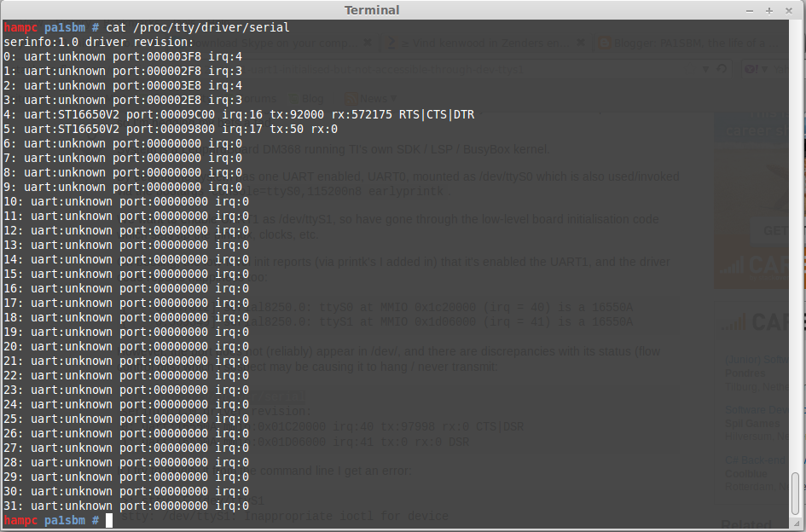Viewport: 806px width, 532px height.
Task: Maximize the Terminal window with plus icon
Action: click(769, 11)
